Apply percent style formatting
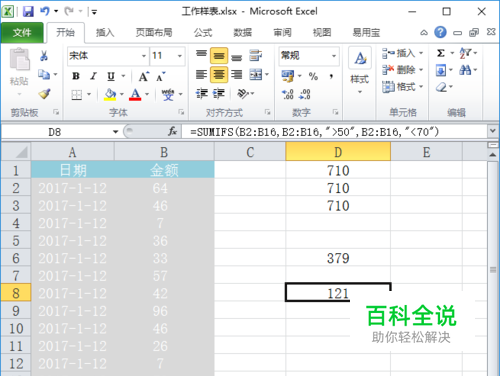Screen dimensions: 500x376 [x=313, y=76]
